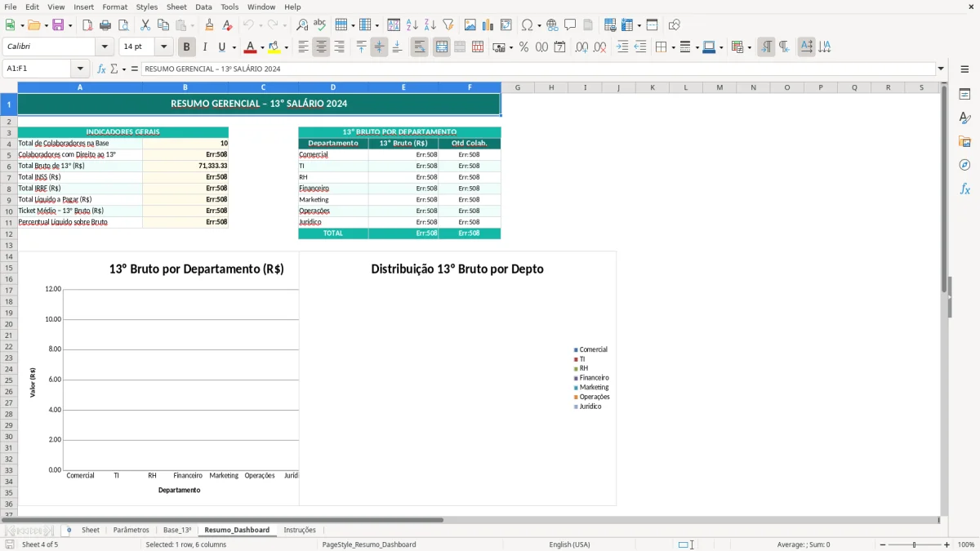The width and height of the screenshot is (980, 551).
Task: Toggle Center Vertically alignment
Action: pos(379,47)
